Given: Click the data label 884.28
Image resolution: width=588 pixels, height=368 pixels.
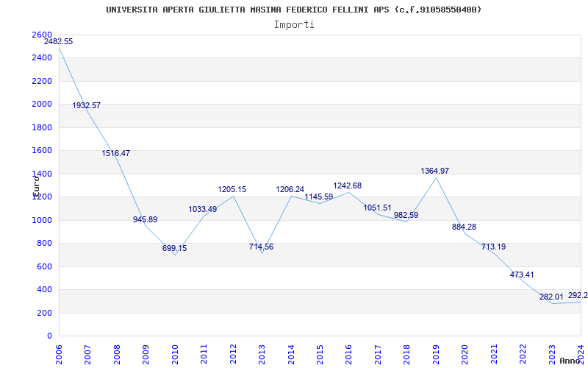Looking at the screenshot, I should (x=465, y=227).
